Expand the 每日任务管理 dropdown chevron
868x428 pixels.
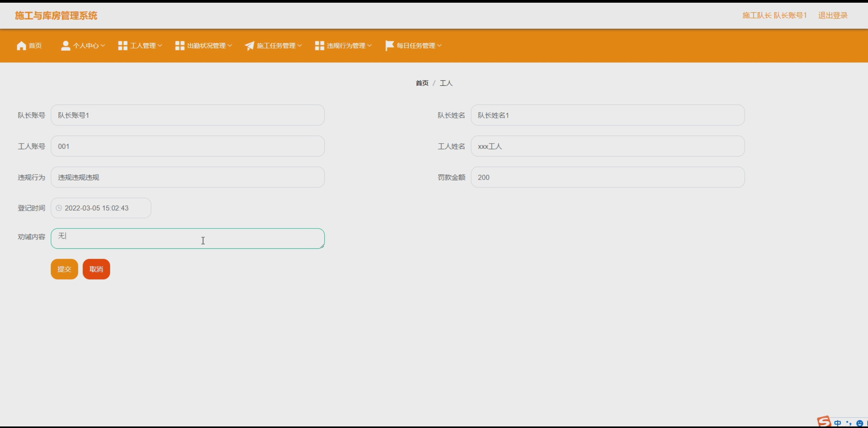click(440, 46)
